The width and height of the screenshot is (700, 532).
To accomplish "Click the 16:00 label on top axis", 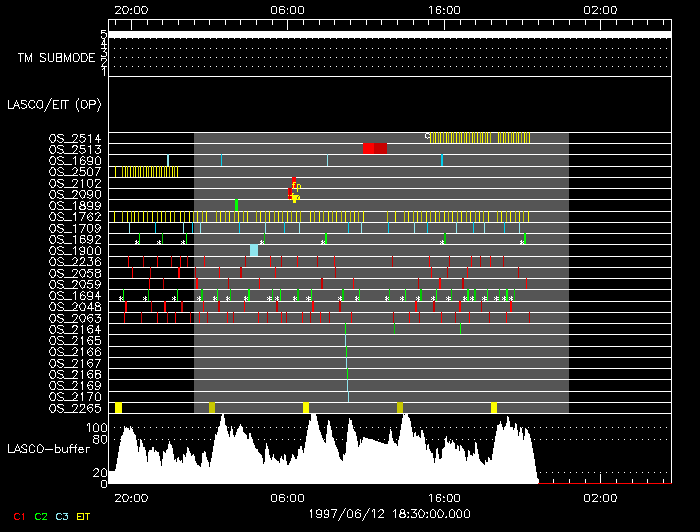I will (x=444, y=10).
